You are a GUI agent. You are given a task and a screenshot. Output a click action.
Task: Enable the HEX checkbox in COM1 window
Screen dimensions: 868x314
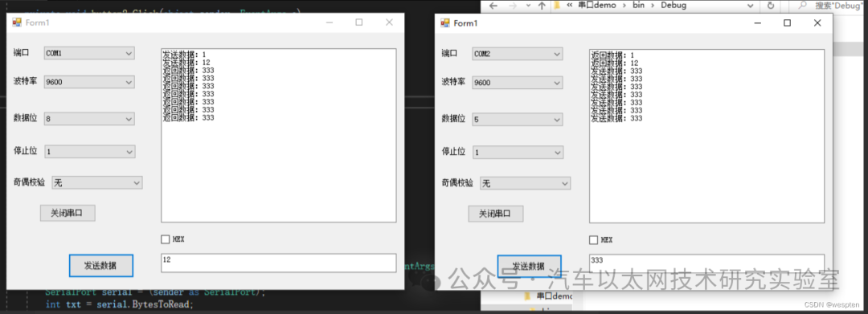coord(165,239)
